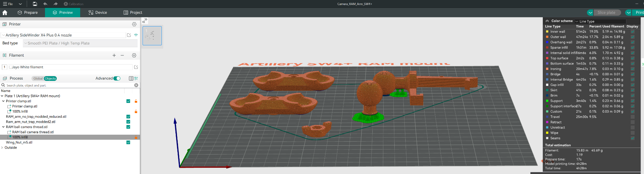
Task: Toggle Advanced mode switch
Action: (117, 78)
